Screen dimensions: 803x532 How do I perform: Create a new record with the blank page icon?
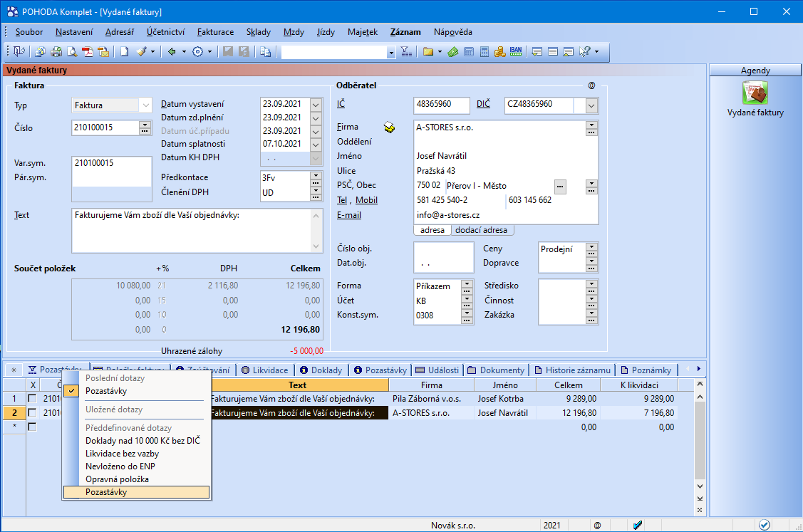click(125, 51)
